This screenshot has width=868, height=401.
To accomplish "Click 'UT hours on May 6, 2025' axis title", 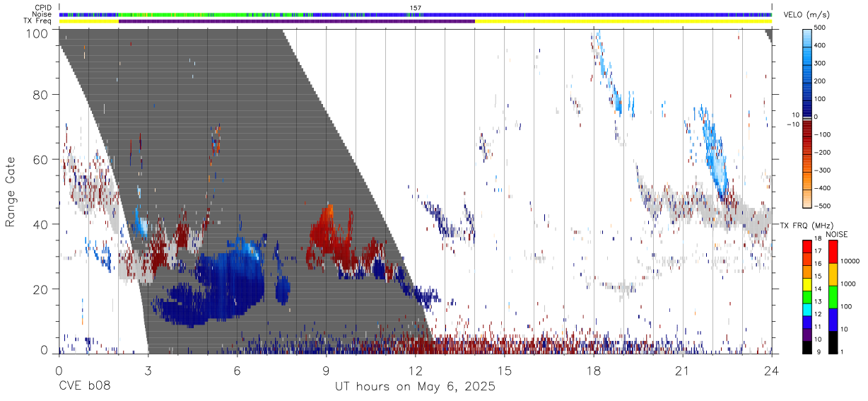I will 415,387.
